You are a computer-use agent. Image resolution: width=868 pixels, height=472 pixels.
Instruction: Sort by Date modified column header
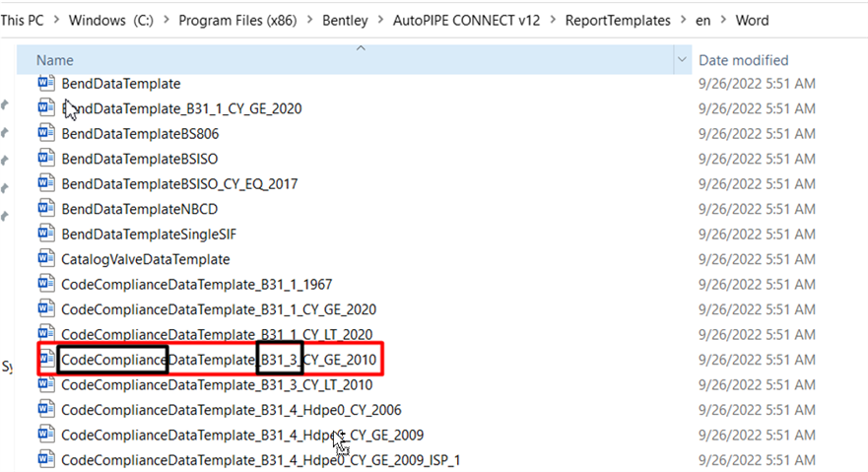pyautogui.click(x=744, y=60)
